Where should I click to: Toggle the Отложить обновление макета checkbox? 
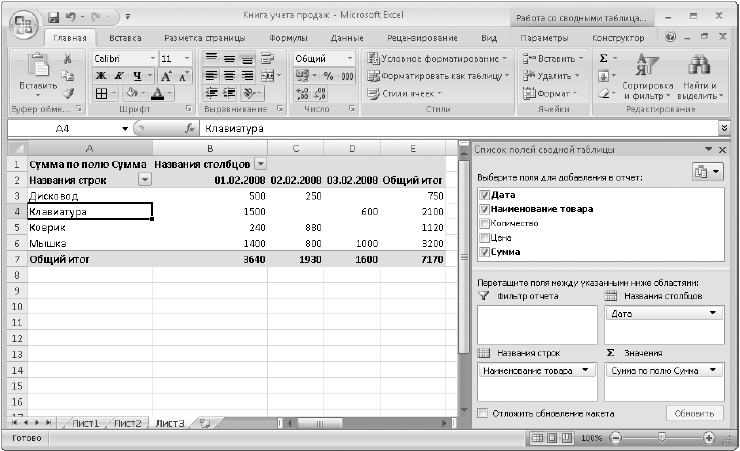click(482, 413)
